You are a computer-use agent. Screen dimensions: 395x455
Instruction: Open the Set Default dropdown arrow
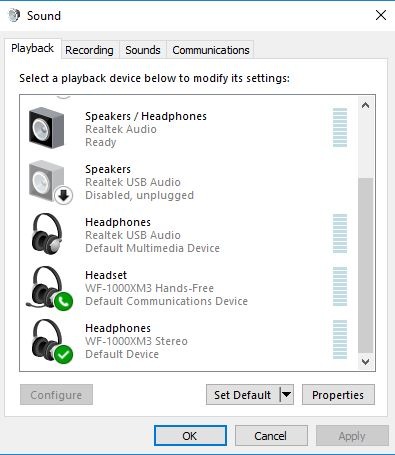[x=286, y=395]
